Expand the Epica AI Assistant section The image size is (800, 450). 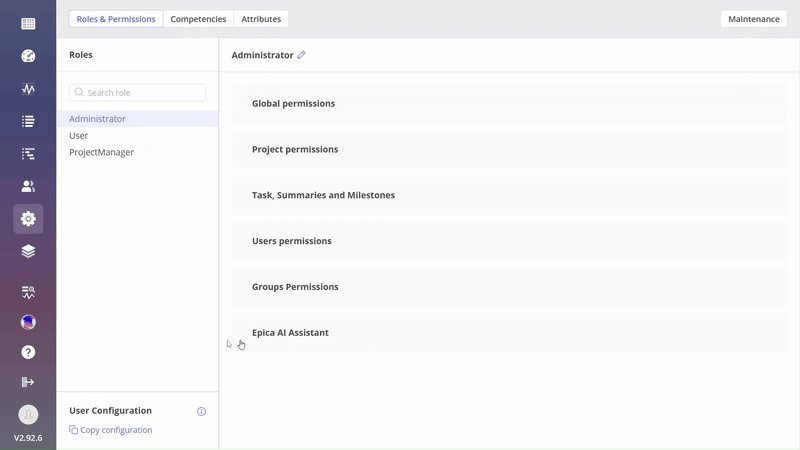pyautogui.click(x=509, y=333)
